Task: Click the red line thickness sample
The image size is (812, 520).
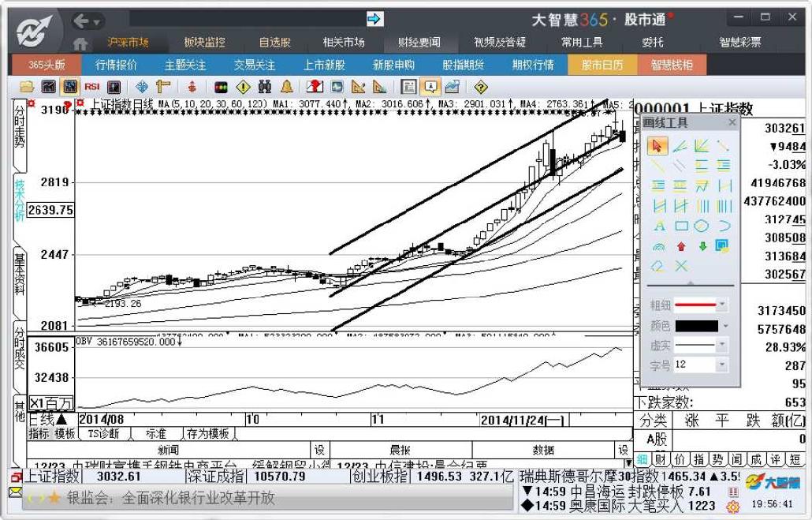Action: (695, 305)
